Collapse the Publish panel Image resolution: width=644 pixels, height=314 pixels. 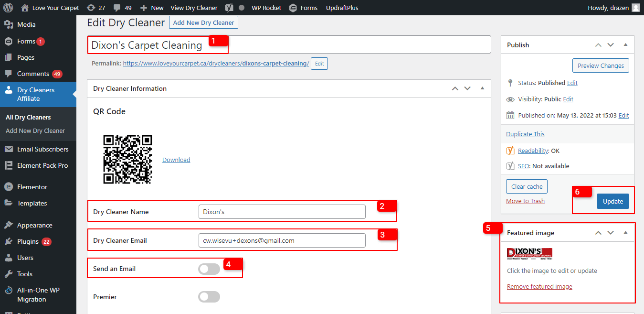[625, 45]
